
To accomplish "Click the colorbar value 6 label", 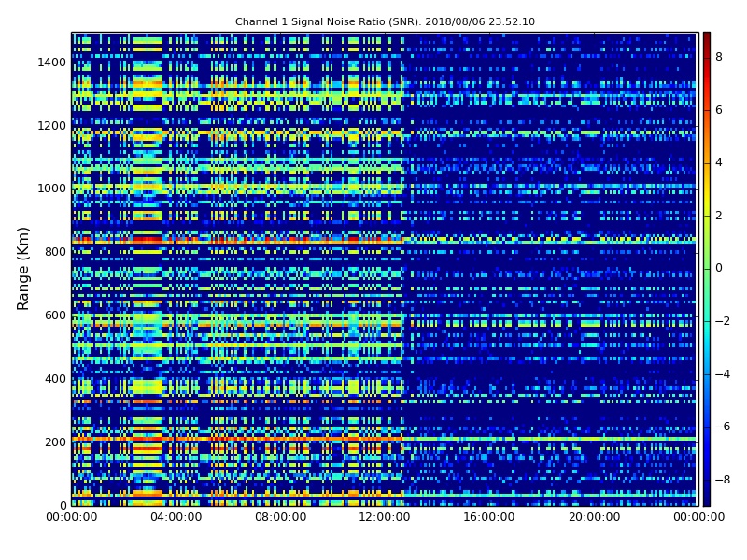I will [x=719, y=110].
